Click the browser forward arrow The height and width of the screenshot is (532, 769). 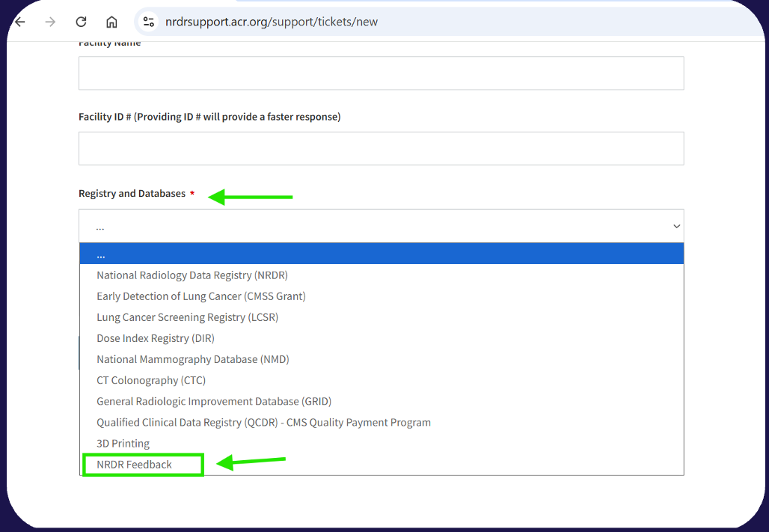pos(50,22)
